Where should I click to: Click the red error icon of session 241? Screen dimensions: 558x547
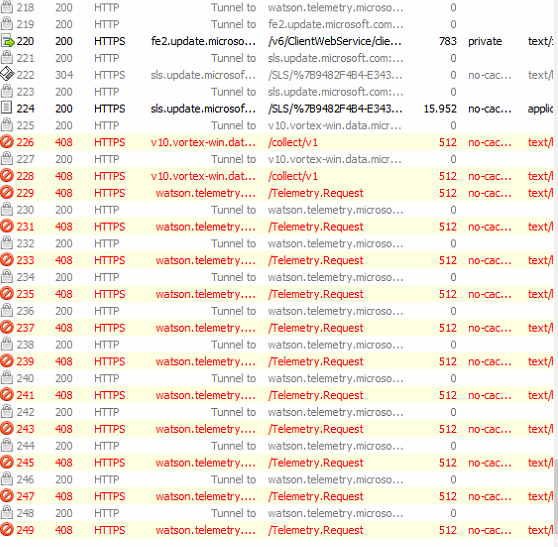coord(7,395)
